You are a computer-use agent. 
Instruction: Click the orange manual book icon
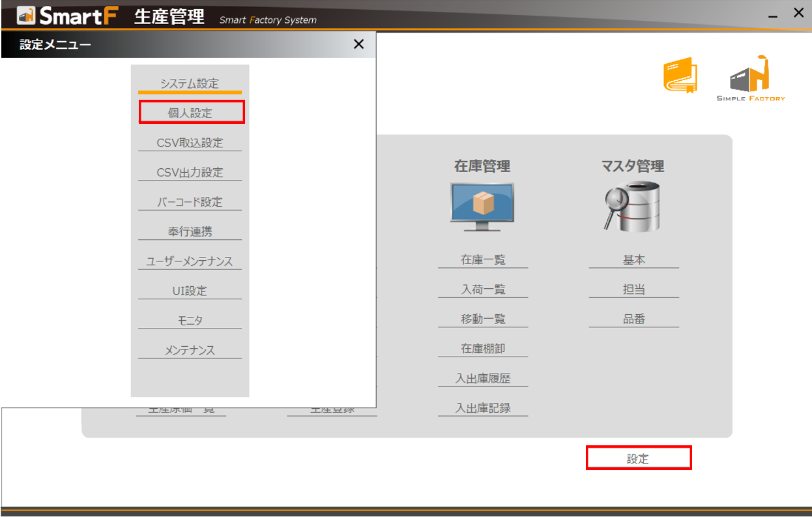680,75
